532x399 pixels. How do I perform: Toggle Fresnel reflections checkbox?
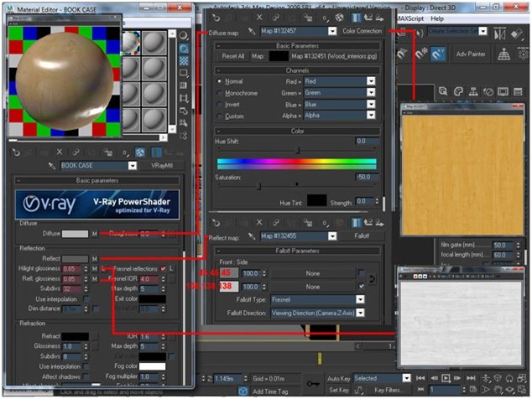click(163, 268)
